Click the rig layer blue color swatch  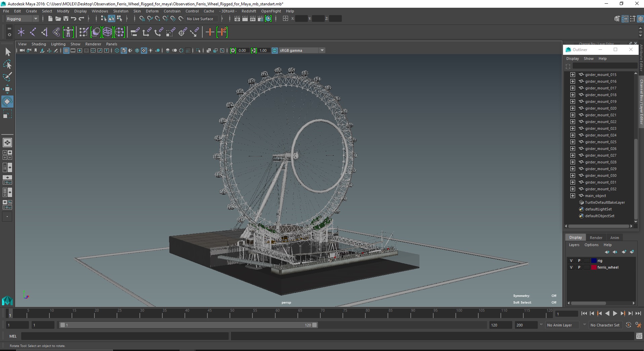click(x=594, y=261)
